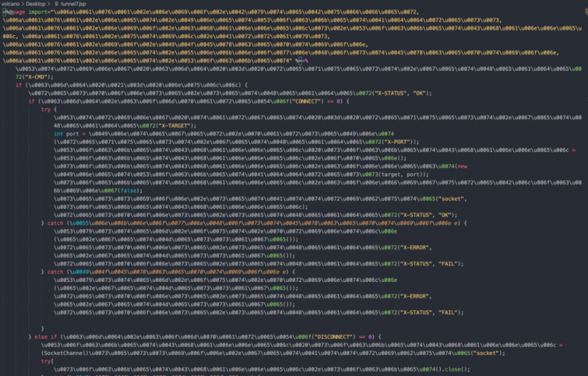Click the new keyword in connect call
588x376 pixels.
462,167
